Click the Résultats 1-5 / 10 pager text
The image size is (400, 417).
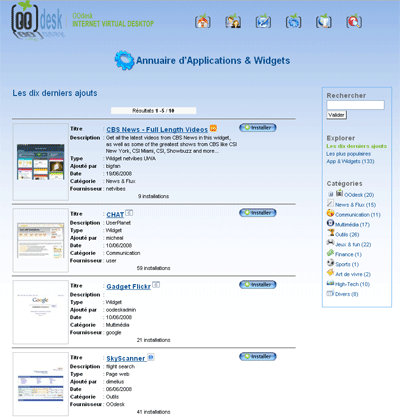(x=153, y=111)
